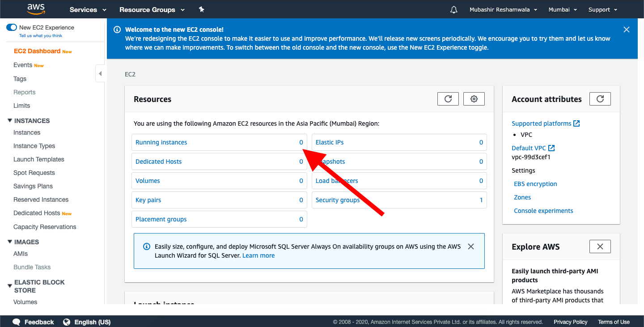Click the language globe icon
Screen dimensions: 644x327
[x=67, y=322]
